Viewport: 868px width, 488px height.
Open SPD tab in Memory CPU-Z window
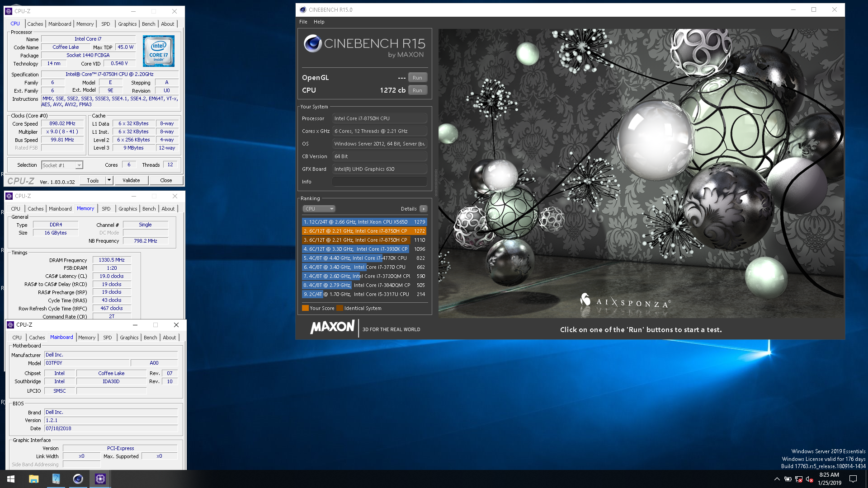(106, 209)
